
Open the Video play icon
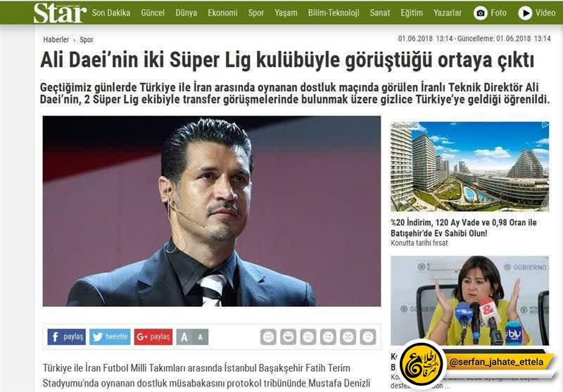tap(525, 13)
